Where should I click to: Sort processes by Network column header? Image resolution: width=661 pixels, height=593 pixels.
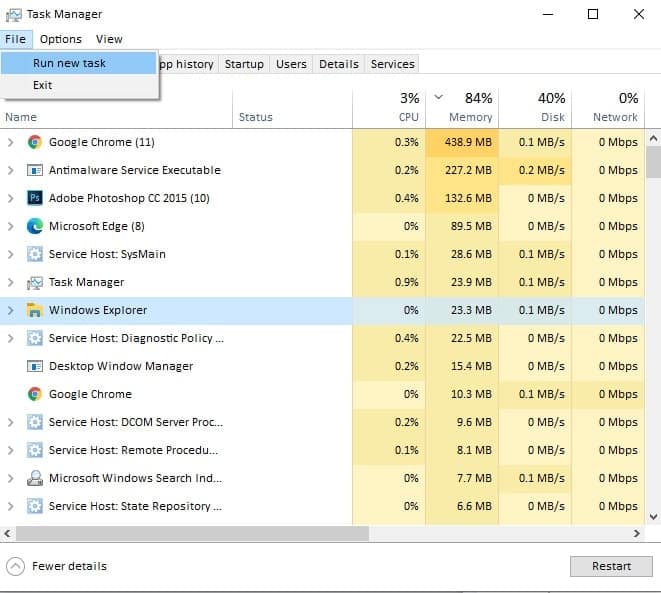point(608,109)
